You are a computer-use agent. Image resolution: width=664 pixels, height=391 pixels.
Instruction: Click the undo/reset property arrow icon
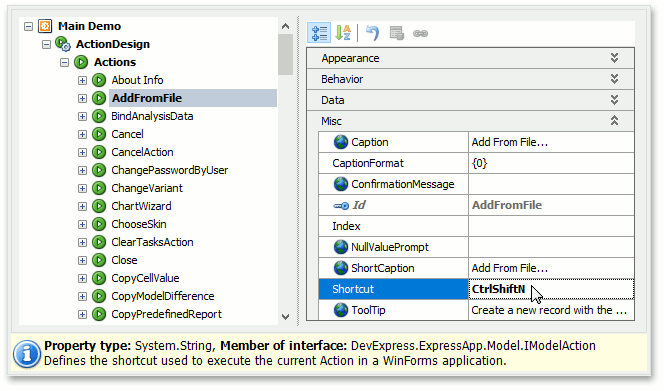click(x=372, y=33)
